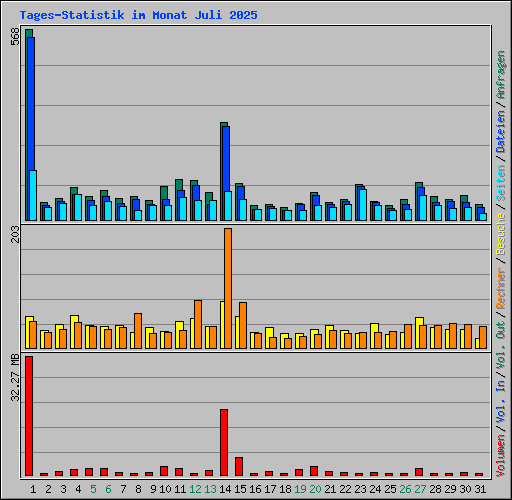Click the yellow Besuche bar for day 27
The width and height of the screenshot is (512, 500).
(419, 333)
